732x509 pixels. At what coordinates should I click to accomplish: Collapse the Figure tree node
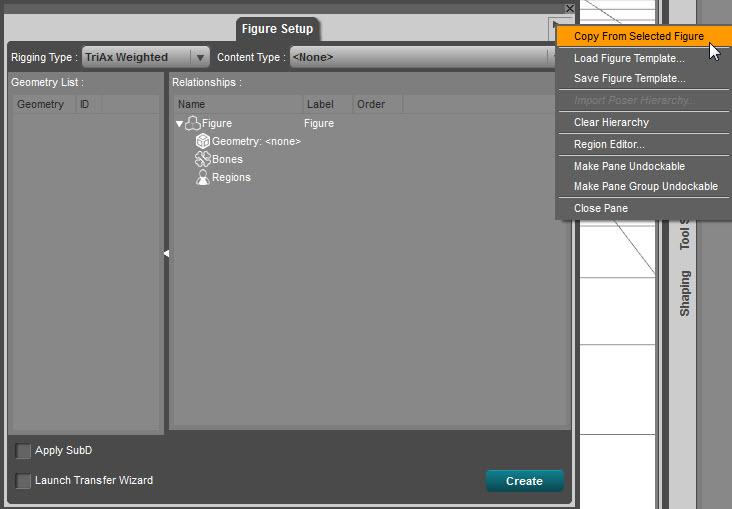coord(179,124)
